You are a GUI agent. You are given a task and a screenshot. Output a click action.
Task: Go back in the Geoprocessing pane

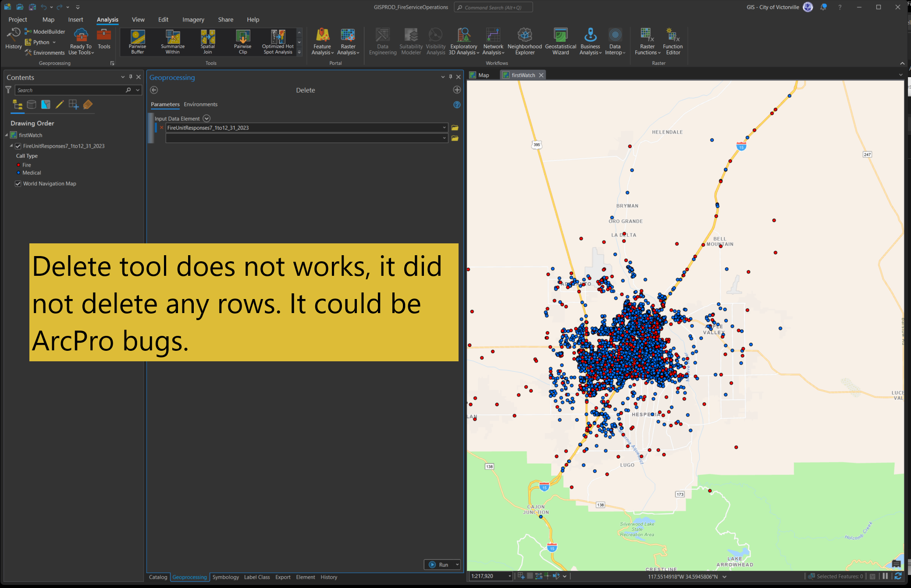(154, 90)
